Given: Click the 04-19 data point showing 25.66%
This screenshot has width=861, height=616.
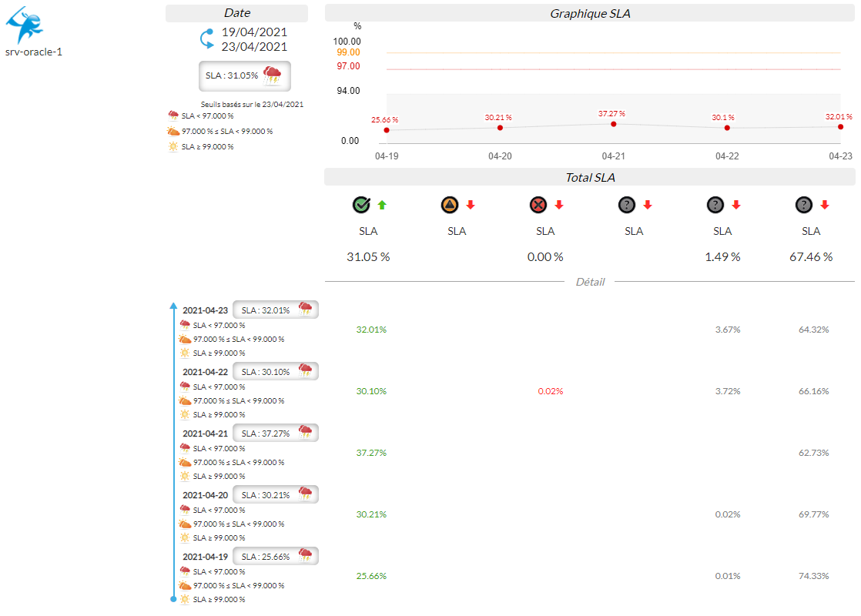Looking at the screenshot, I should pyautogui.click(x=387, y=130).
